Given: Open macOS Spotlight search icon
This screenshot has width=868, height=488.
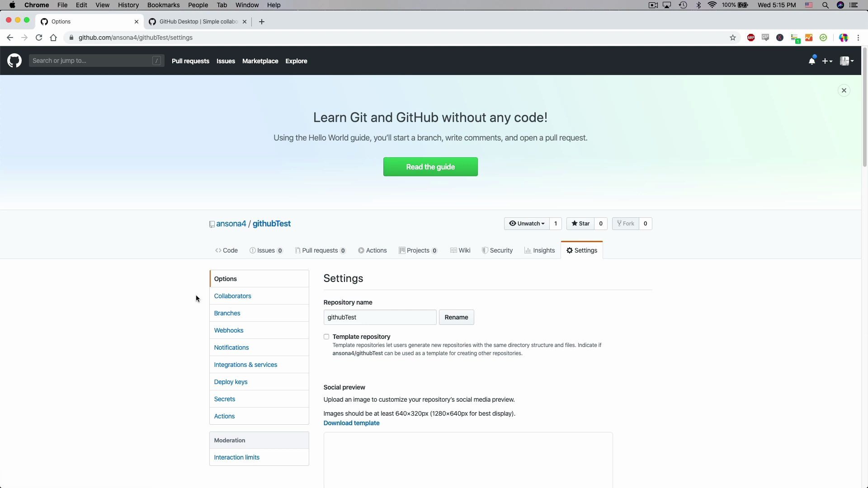Looking at the screenshot, I should click(x=825, y=5).
